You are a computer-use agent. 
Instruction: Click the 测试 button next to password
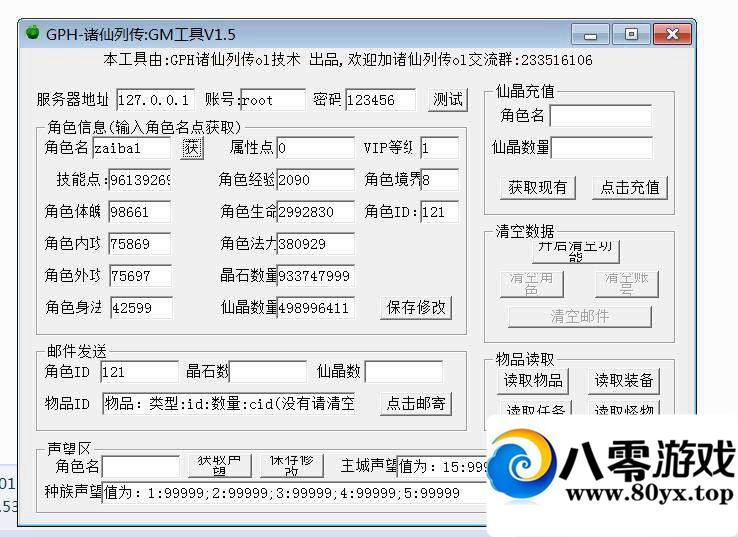click(x=447, y=99)
